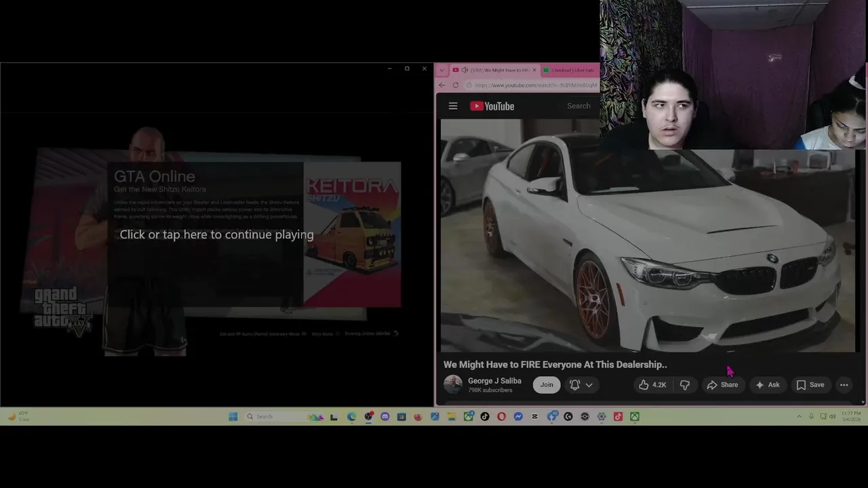Show hidden system tray icons

799,416
